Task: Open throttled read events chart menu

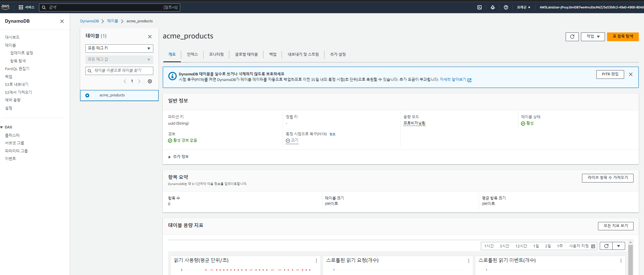Action: point(621,261)
